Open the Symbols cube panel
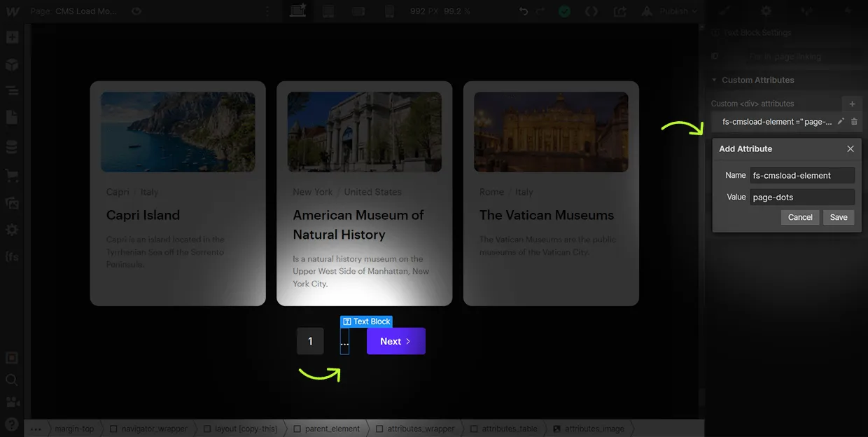 pos(12,64)
